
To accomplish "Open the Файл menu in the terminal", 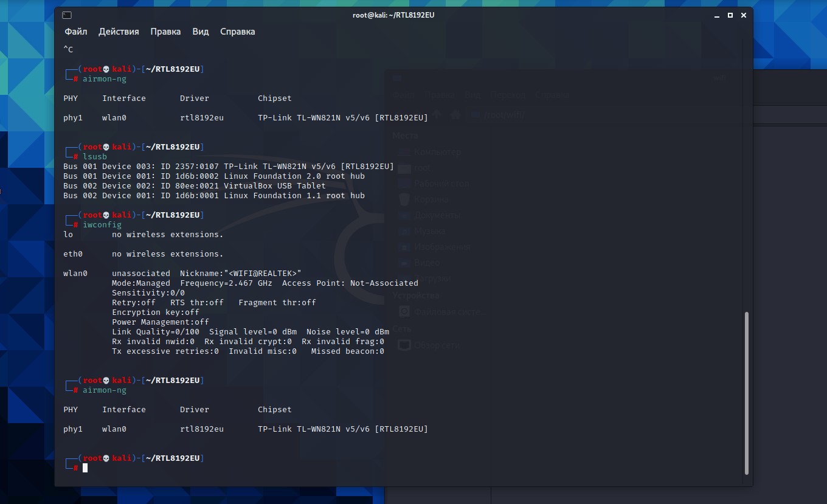I will 76,32.
